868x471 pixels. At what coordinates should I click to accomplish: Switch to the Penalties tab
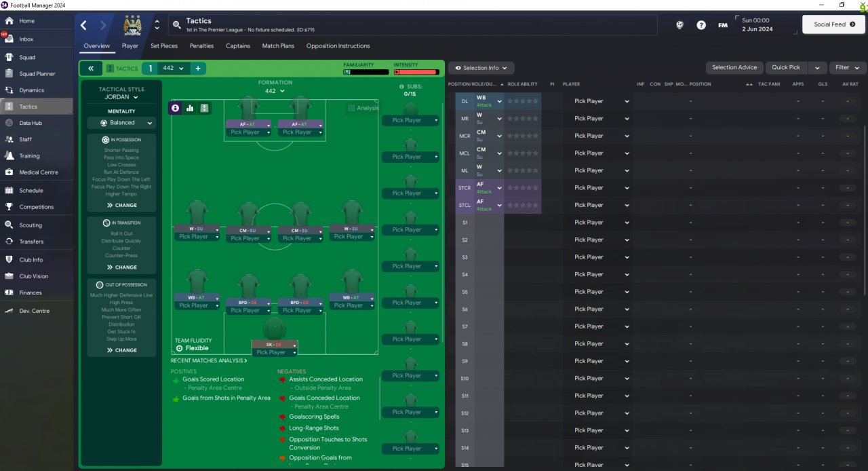coord(201,46)
